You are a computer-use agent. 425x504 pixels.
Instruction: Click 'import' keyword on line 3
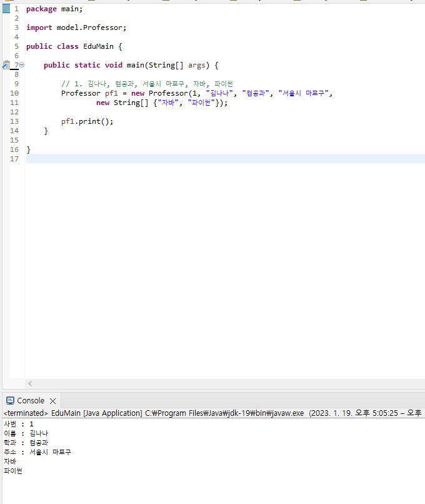[39, 28]
